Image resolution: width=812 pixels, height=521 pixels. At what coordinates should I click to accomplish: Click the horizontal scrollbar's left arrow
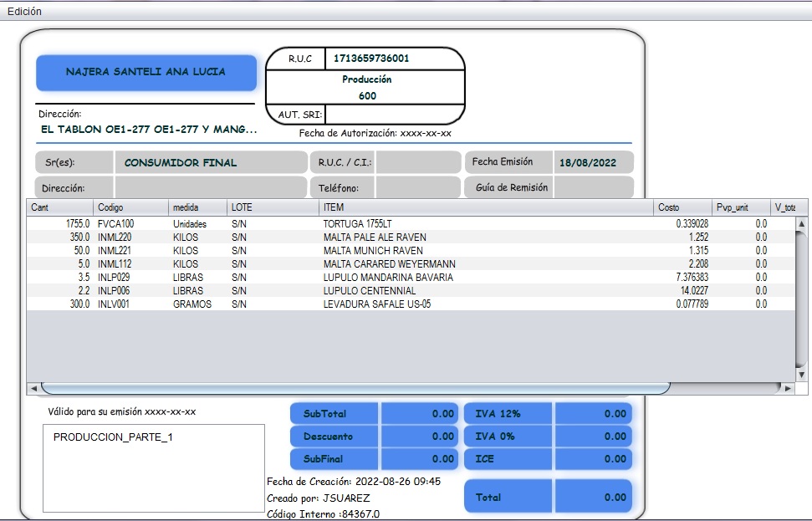click(x=33, y=389)
